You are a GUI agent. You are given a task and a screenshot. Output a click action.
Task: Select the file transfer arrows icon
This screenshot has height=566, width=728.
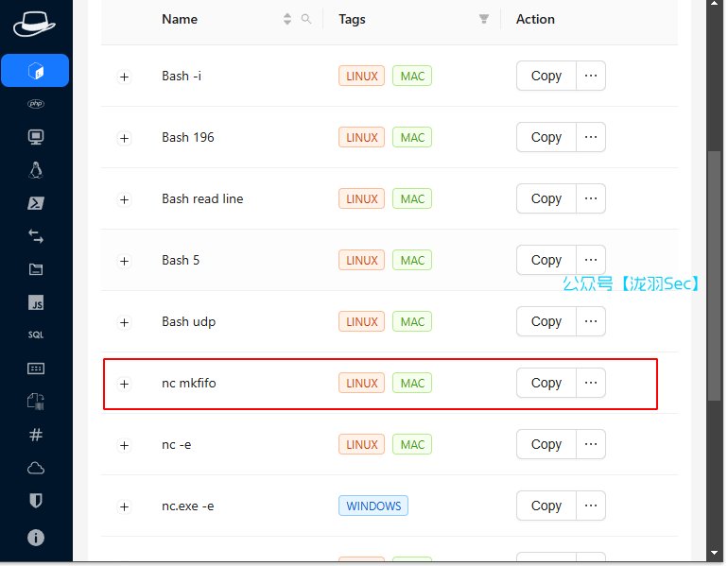click(x=36, y=236)
